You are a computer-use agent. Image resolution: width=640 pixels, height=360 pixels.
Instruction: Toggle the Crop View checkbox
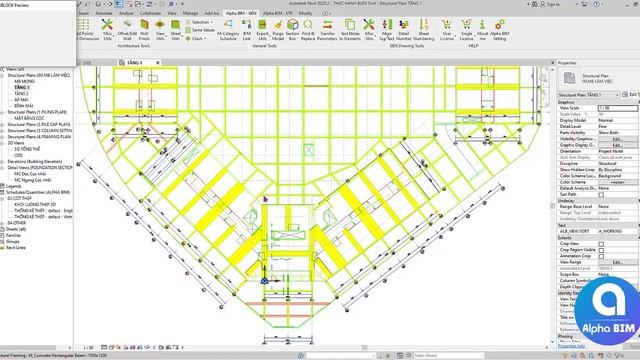(601, 244)
